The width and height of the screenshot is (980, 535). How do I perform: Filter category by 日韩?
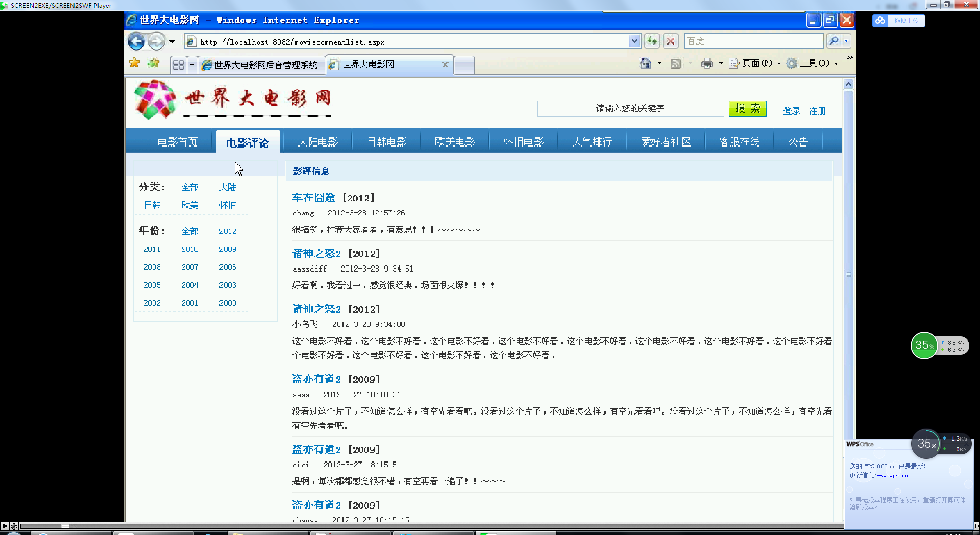[x=152, y=205]
